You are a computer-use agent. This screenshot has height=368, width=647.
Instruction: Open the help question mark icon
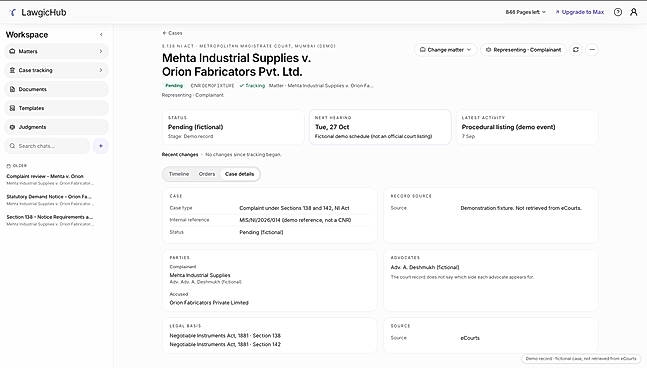point(618,12)
